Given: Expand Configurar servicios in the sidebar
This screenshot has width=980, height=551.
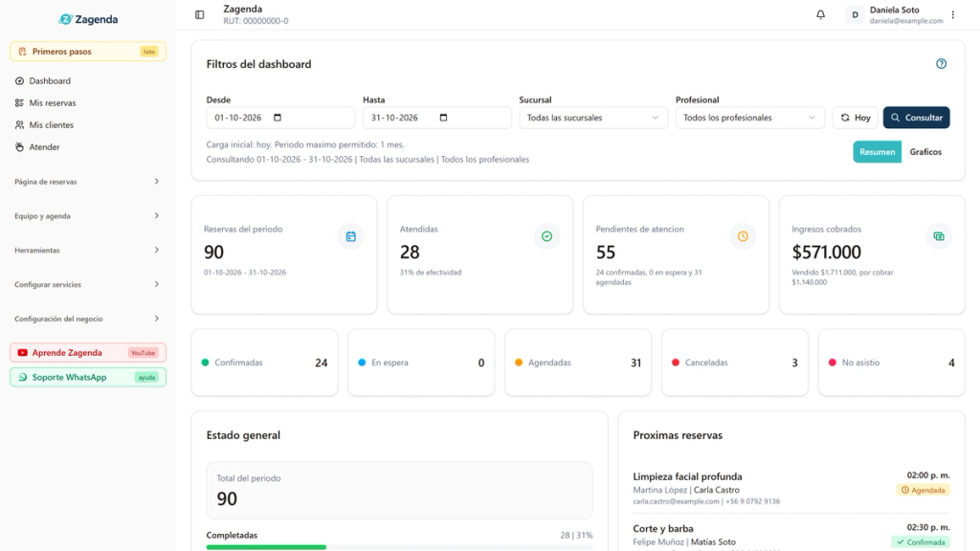Looking at the screenshot, I should pos(87,284).
